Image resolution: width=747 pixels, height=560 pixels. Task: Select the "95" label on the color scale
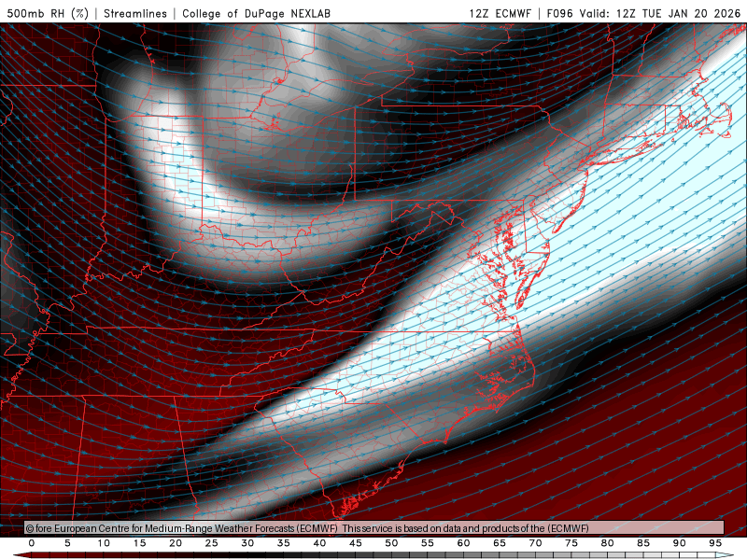click(715, 543)
